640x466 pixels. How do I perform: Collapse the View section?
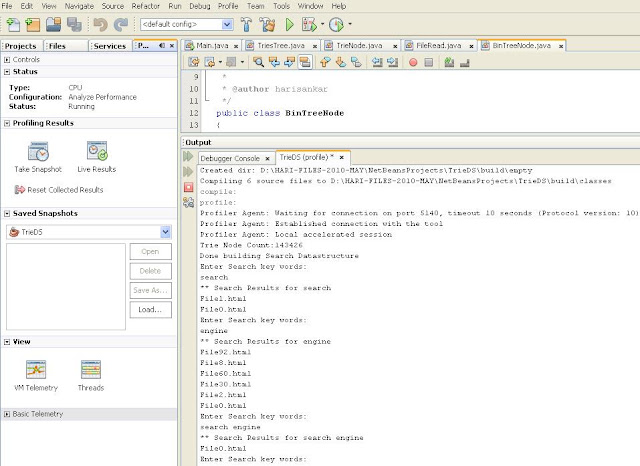click(7, 342)
